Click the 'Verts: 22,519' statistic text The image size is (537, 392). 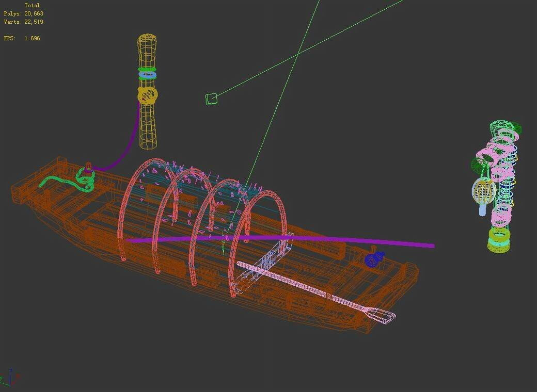(24, 22)
